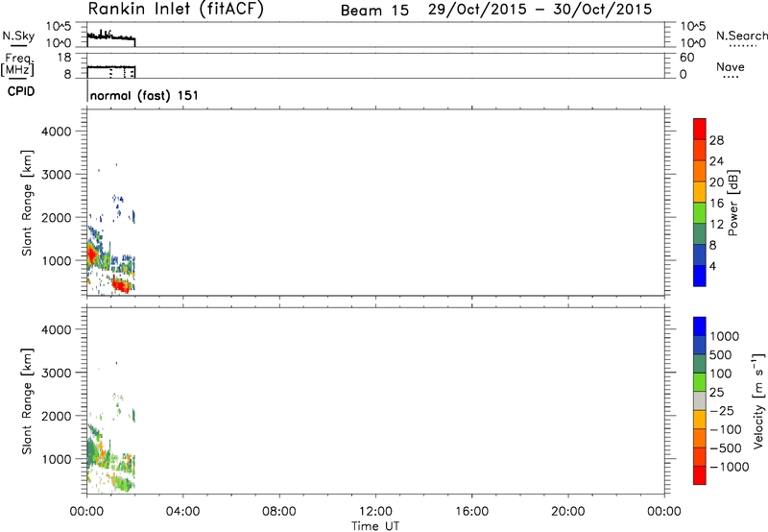
Task: Click the '60' tick on the Nave axis
Action: click(x=686, y=58)
